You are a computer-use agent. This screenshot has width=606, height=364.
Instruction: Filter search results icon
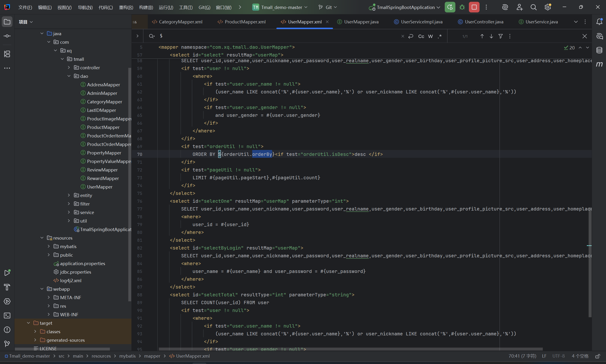[500, 36]
